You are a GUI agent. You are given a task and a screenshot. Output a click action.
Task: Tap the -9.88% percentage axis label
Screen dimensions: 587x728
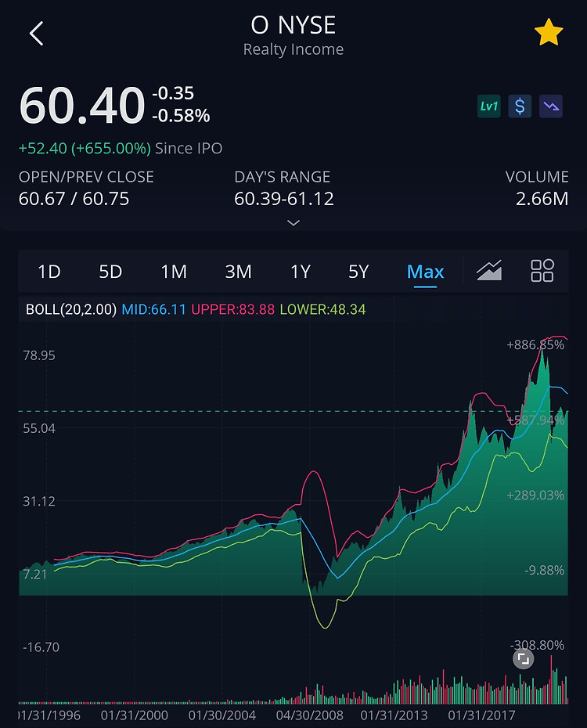click(544, 570)
